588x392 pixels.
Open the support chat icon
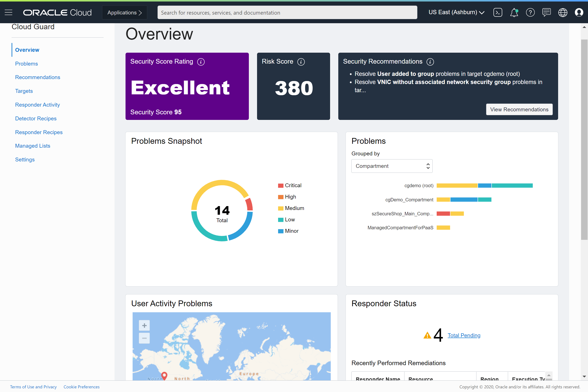pos(546,12)
